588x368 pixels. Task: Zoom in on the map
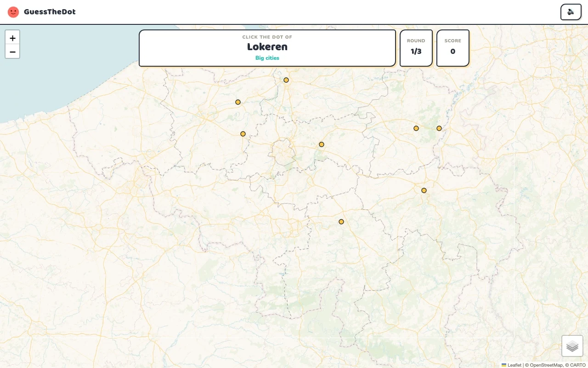tap(12, 38)
